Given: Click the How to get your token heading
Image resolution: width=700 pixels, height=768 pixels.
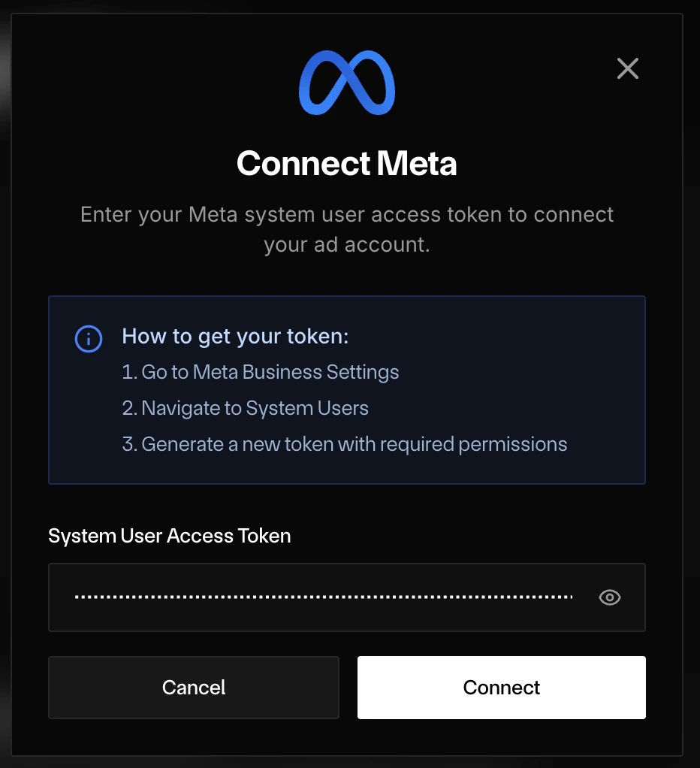Looking at the screenshot, I should [234, 337].
